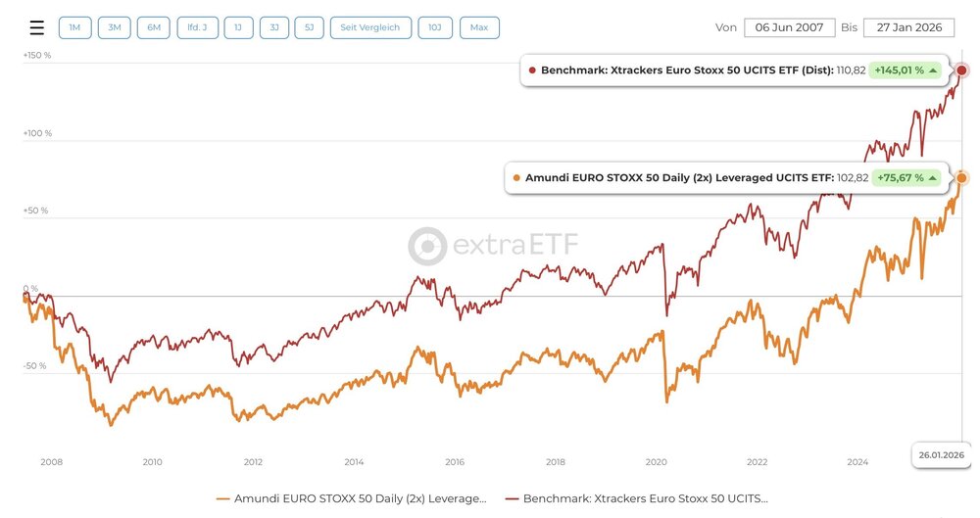Click the orange Amundi line endpoint marker

[961, 178]
